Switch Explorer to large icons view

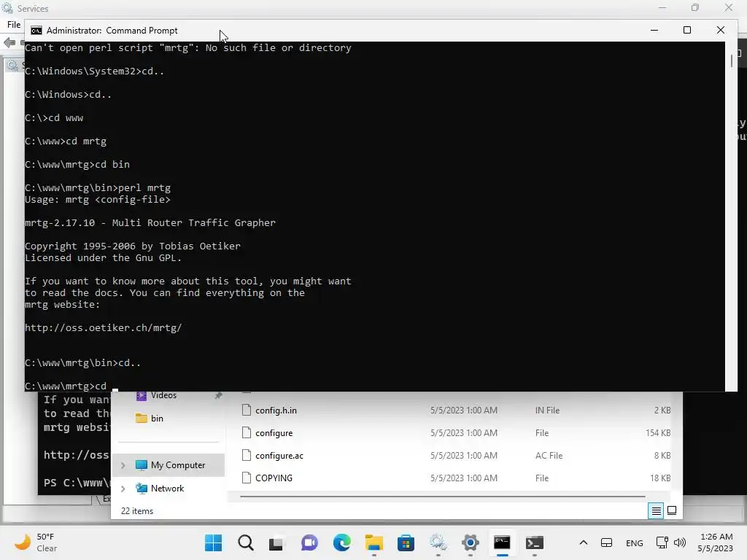pos(672,511)
